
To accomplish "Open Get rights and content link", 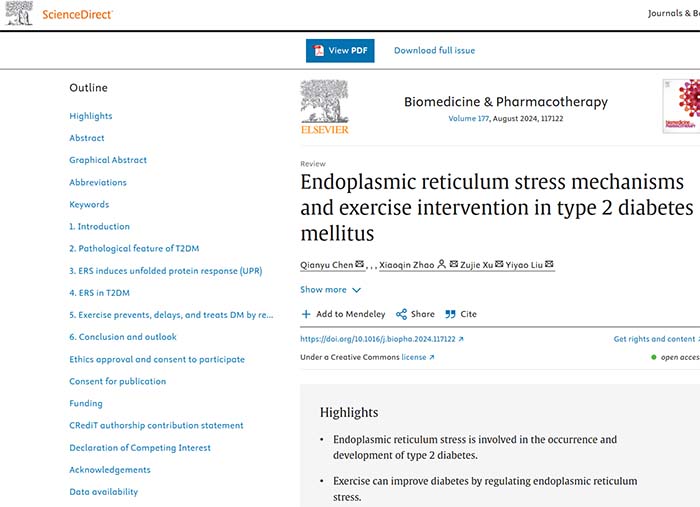I will click(656, 339).
